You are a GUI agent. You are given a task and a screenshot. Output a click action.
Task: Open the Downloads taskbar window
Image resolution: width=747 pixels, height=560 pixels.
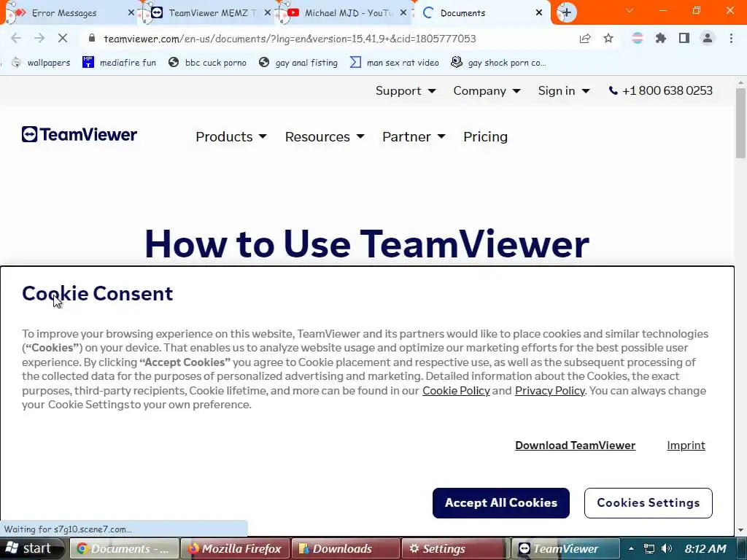[x=345, y=548]
